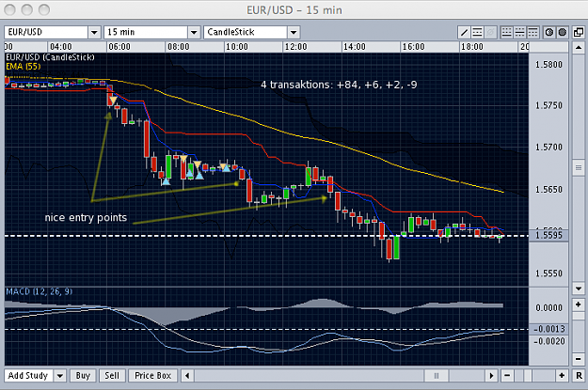Click the horizontal scrollbar thumb
This screenshot has height=390, width=588.
[x=436, y=375]
